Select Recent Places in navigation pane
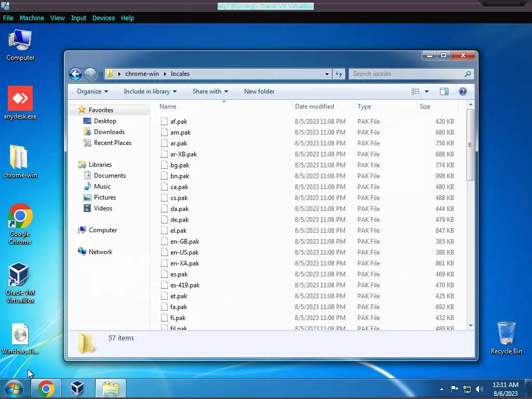 coord(112,143)
